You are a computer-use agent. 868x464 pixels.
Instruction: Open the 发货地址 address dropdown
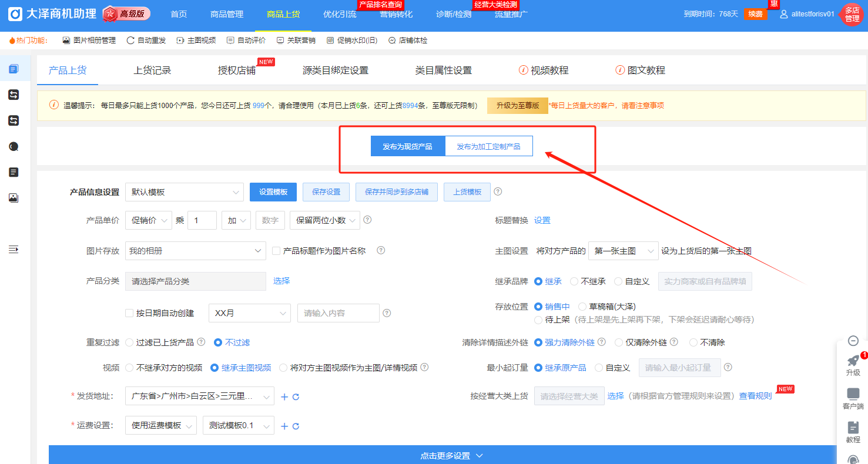coord(200,396)
